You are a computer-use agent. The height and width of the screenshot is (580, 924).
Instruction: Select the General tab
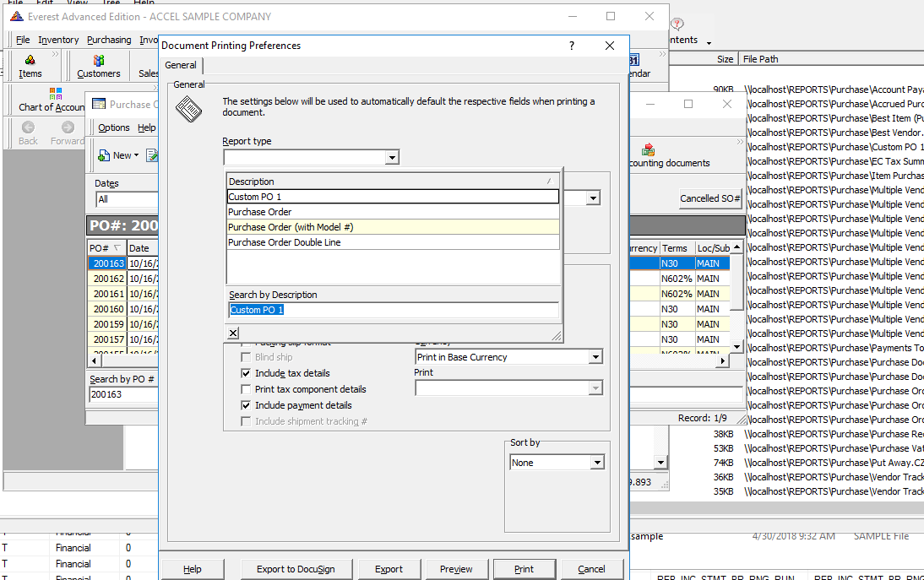pos(180,65)
